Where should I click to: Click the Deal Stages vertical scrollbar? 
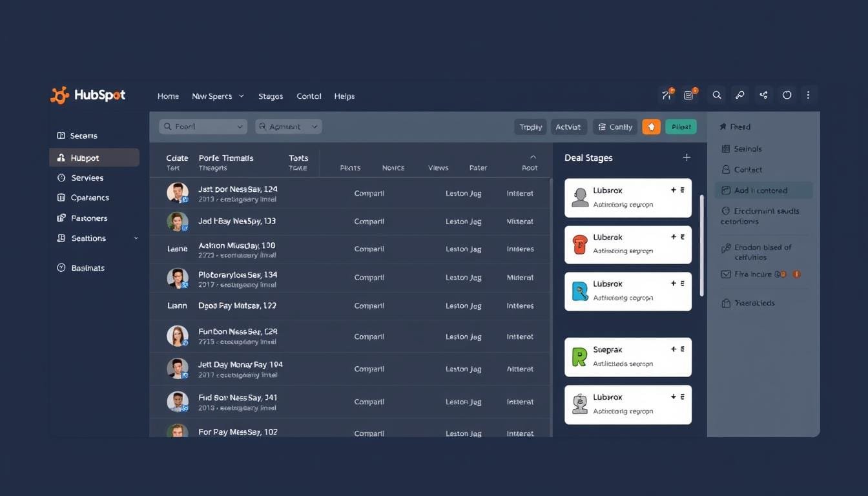(702, 245)
